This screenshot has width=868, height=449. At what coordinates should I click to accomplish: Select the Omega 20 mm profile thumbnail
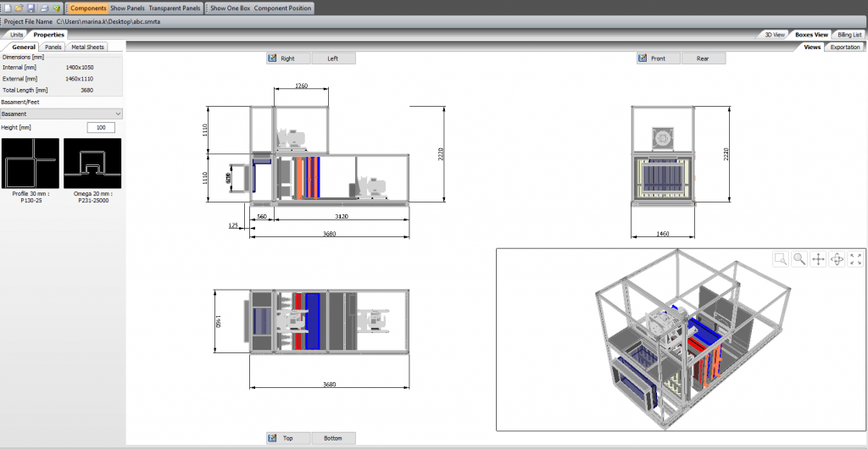coord(93,164)
